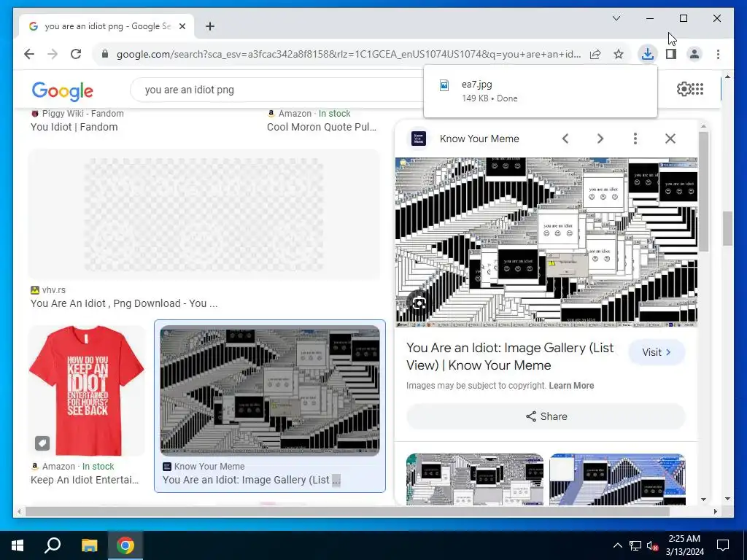Screen dimensions: 747x560
Task: Open Chrome three-dot menu
Action: 718,54
